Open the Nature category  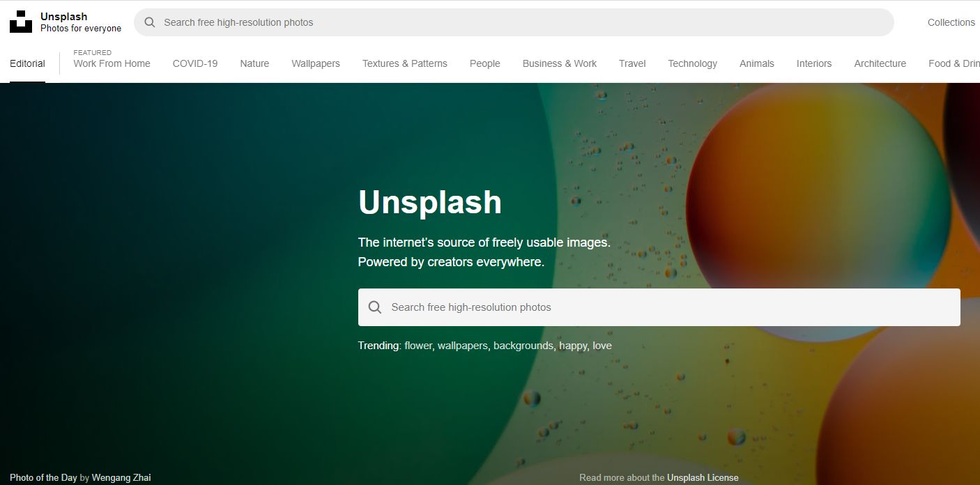point(254,63)
